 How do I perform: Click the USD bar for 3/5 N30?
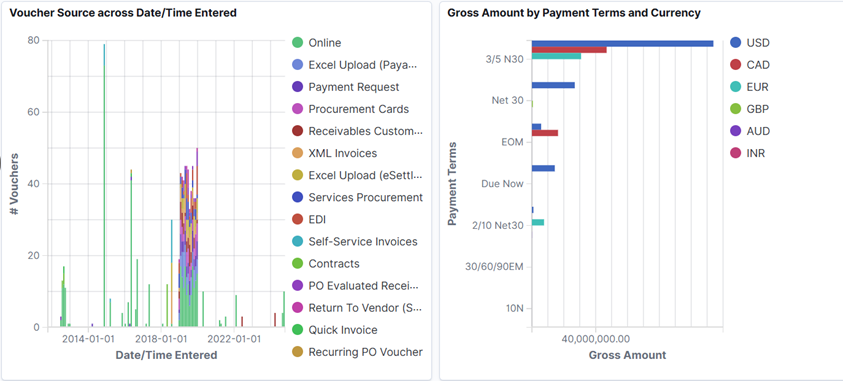click(623, 44)
